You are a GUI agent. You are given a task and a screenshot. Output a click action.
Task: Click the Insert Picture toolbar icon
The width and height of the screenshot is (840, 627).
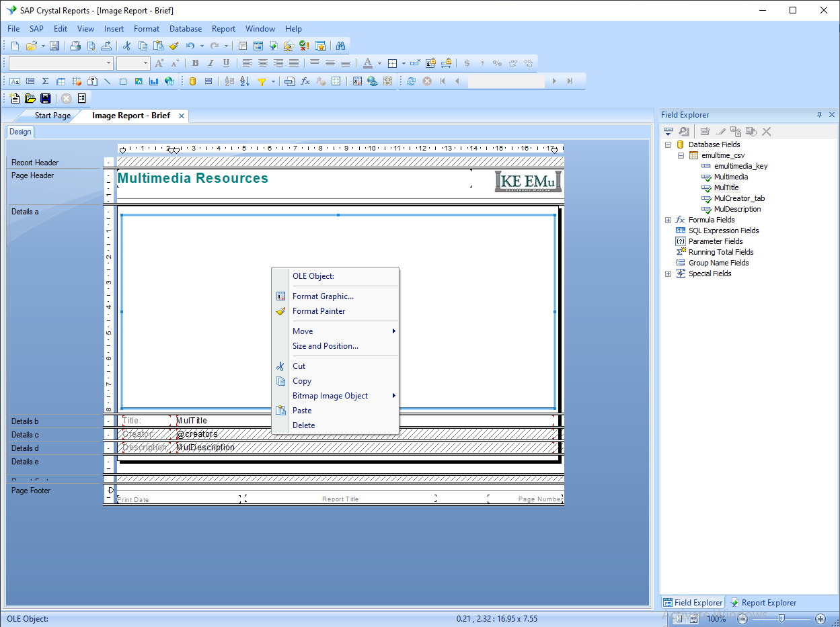139,81
